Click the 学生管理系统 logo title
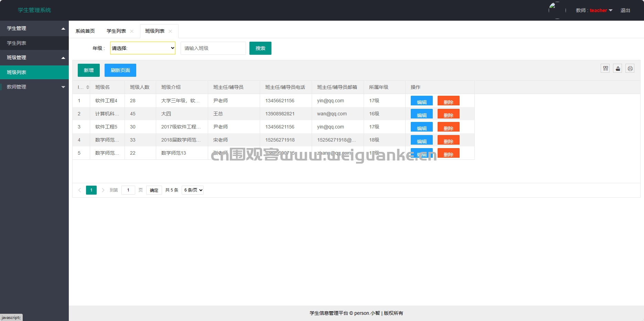Image resolution: width=644 pixels, height=321 pixels. (x=34, y=10)
